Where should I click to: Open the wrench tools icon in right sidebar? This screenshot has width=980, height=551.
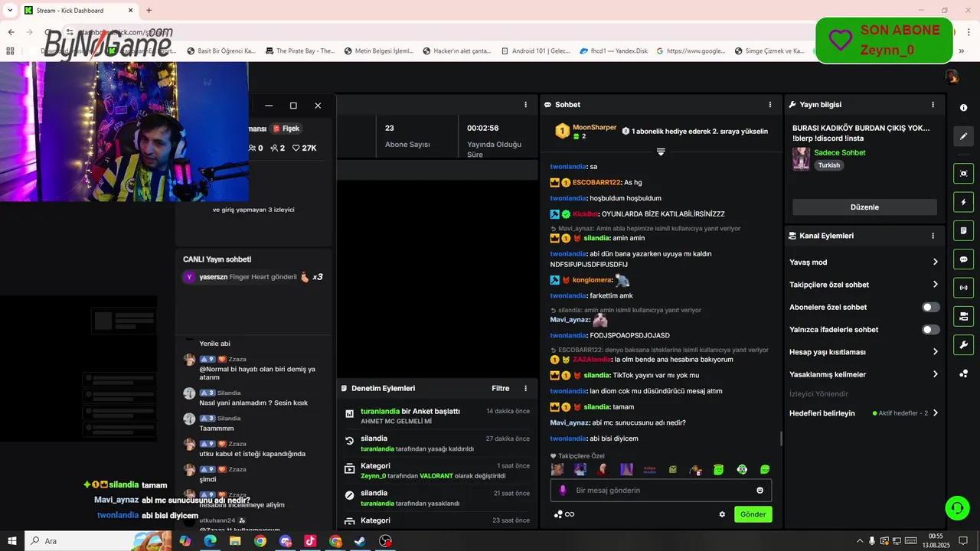964,344
